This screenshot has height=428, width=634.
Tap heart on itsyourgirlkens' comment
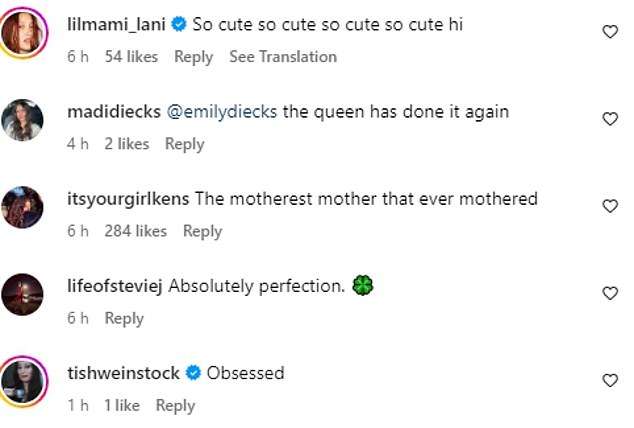point(610,206)
